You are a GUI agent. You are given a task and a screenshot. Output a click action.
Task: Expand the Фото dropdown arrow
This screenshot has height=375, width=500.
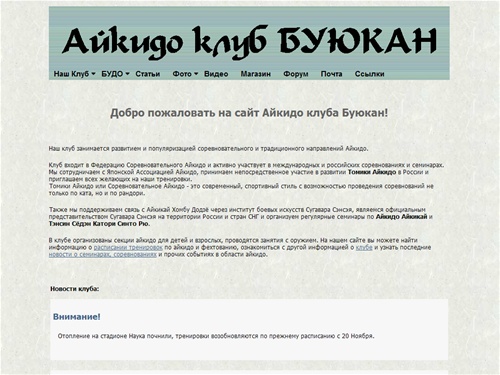tap(196, 74)
